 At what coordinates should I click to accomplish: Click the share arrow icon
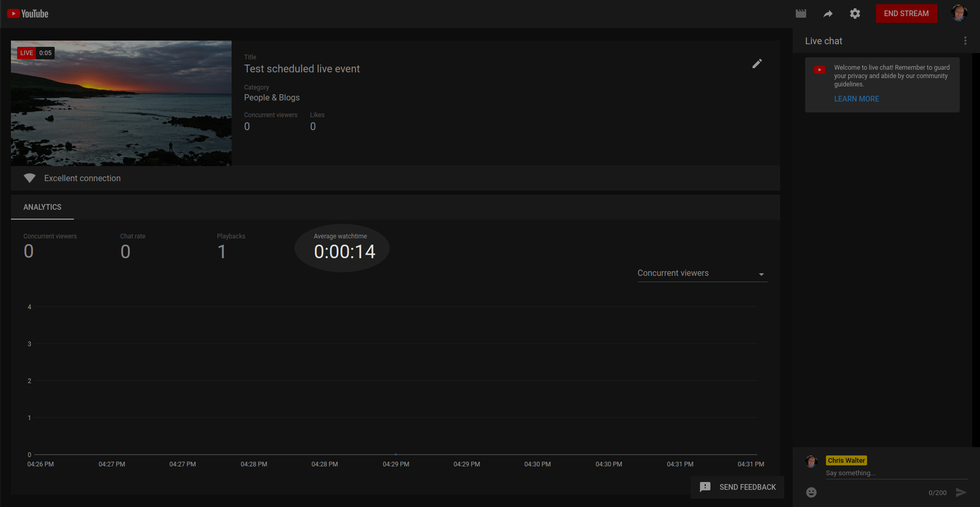pos(828,14)
